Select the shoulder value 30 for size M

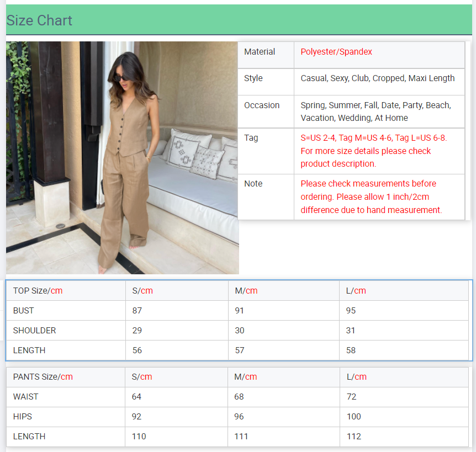point(240,331)
